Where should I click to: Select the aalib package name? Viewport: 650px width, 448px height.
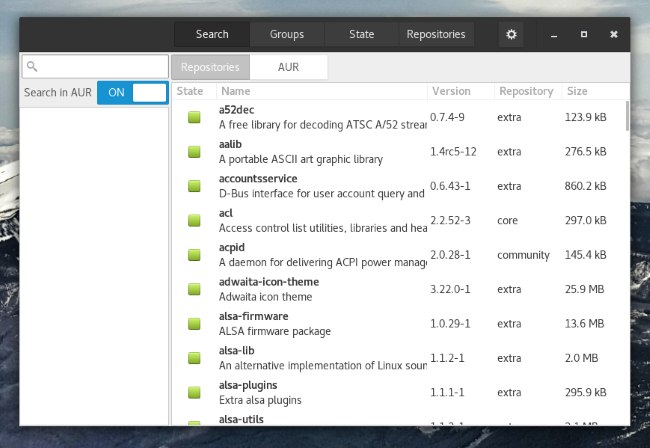230,145
